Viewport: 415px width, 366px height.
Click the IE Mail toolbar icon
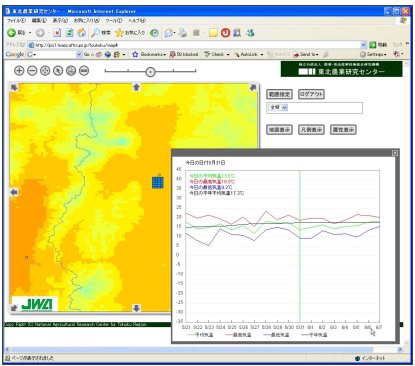[x=169, y=33]
